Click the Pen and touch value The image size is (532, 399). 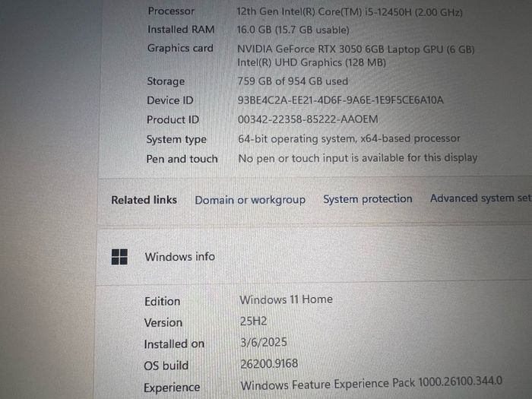pos(358,158)
